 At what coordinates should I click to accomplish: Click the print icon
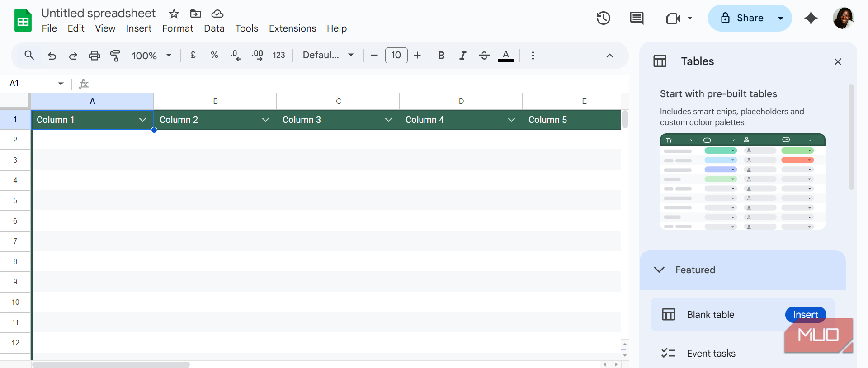[x=94, y=56]
